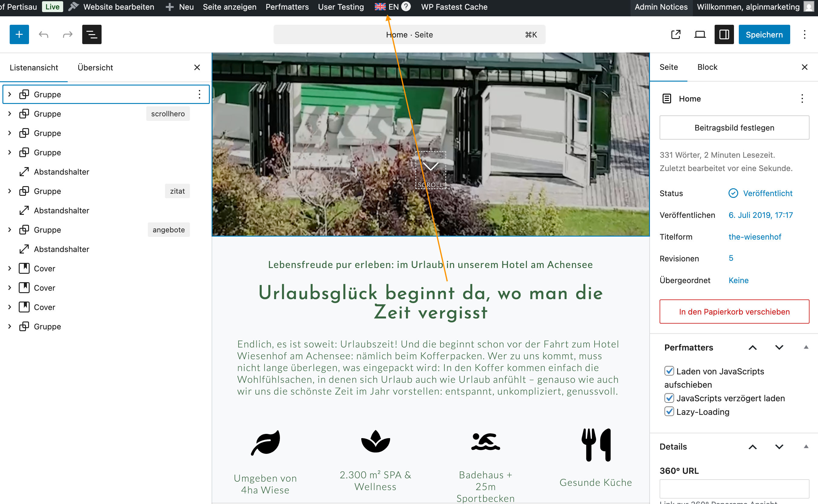This screenshot has width=818, height=504.
Task: Toggle the document overview list icon
Action: pos(92,34)
